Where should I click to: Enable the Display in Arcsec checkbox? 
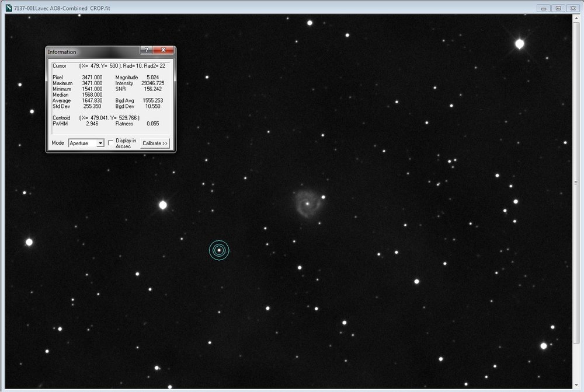[x=110, y=143]
